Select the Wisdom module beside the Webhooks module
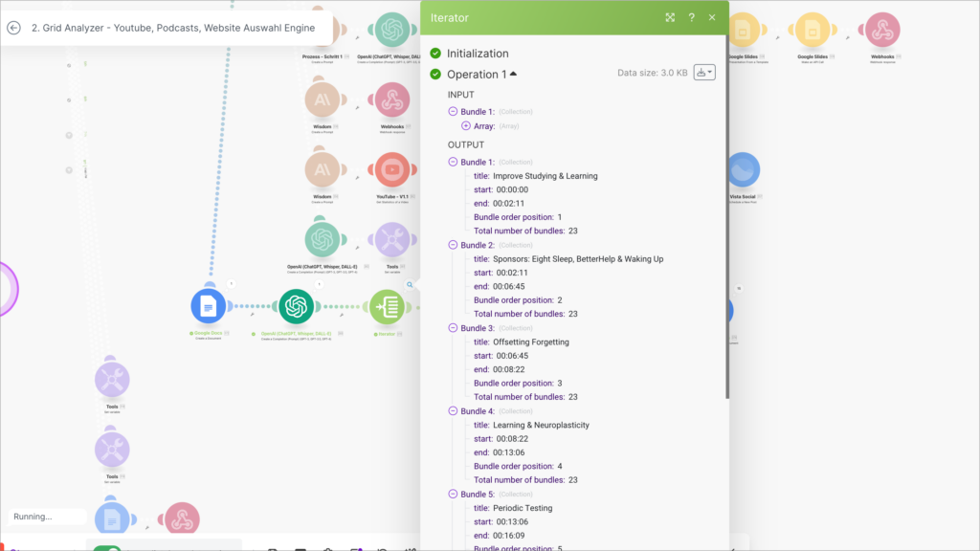Image resolution: width=980 pixels, height=551 pixels. 322,99
